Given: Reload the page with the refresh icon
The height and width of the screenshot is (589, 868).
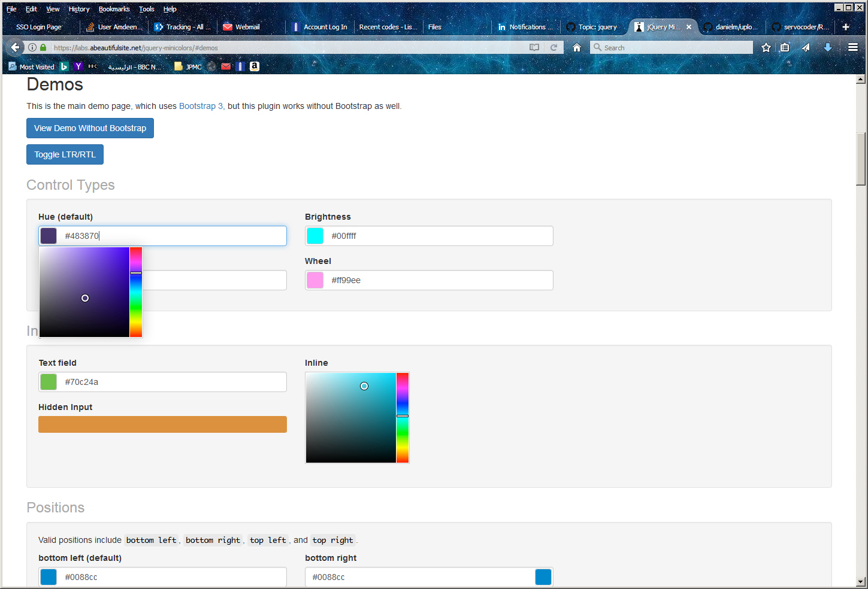Looking at the screenshot, I should pos(554,47).
